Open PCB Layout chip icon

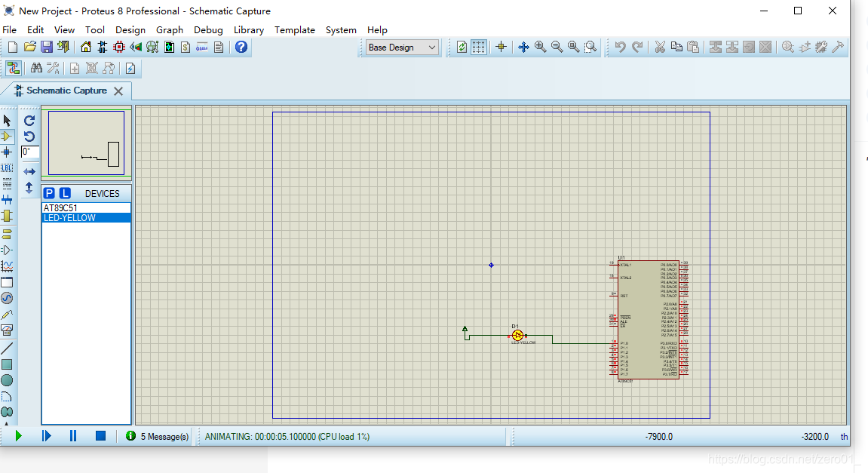pos(119,47)
